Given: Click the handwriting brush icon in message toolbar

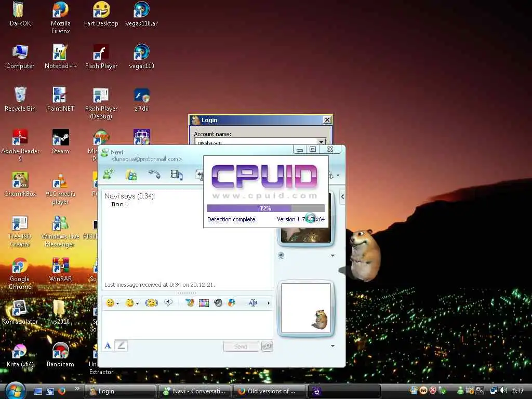Looking at the screenshot, I should [x=190, y=303].
